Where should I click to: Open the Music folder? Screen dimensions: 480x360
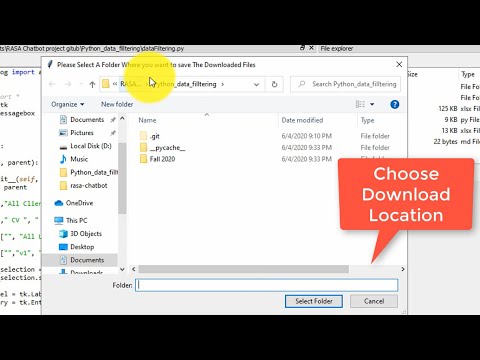point(79,159)
